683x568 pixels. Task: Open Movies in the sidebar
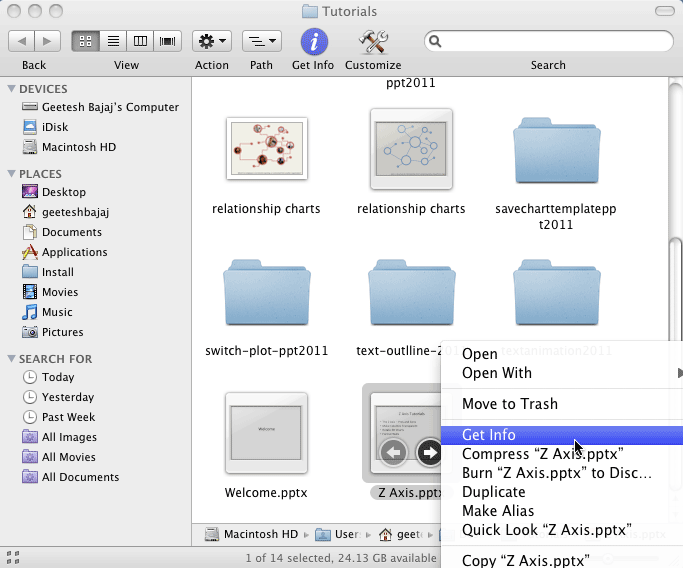click(50, 292)
